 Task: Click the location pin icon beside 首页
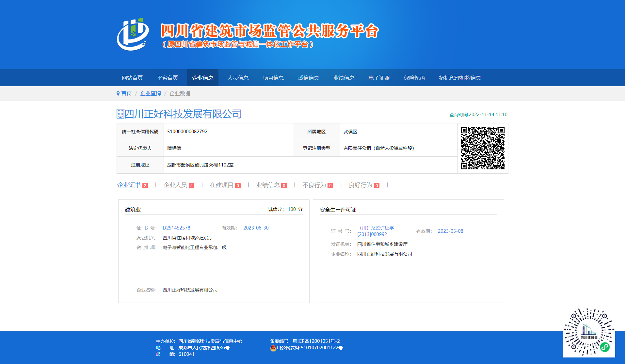pos(118,94)
